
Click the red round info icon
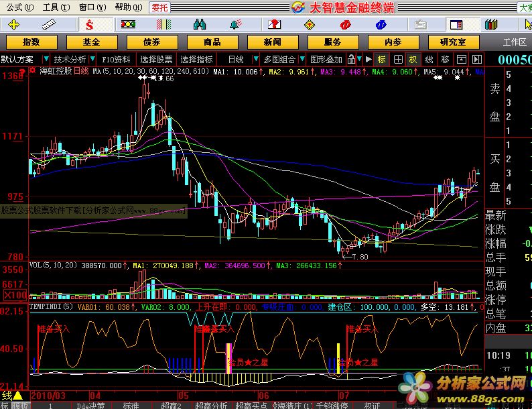click(x=345, y=24)
